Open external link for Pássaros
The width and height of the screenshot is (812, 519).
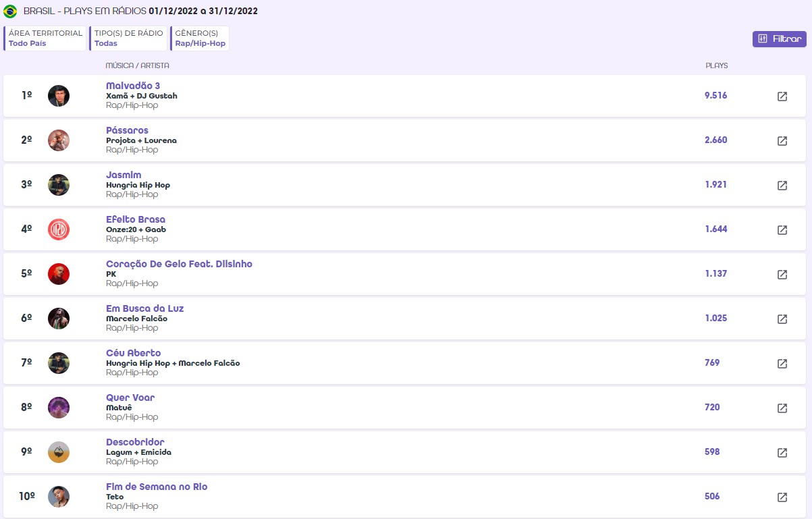pyautogui.click(x=782, y=141)
